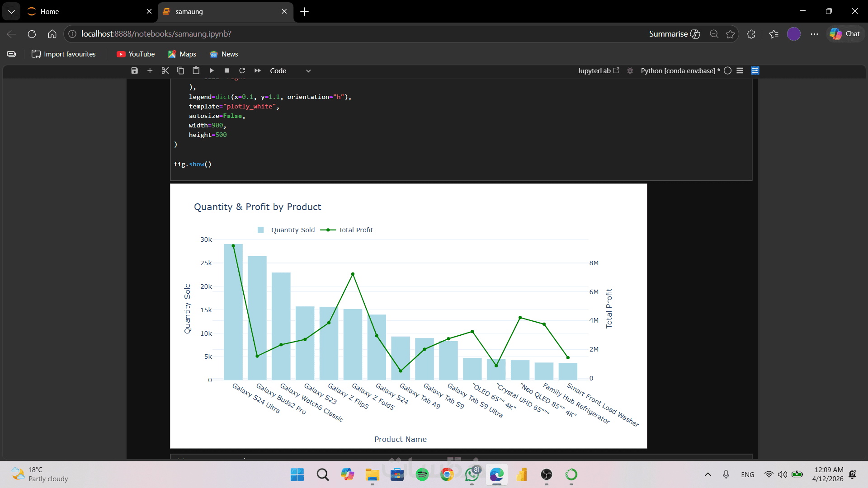Open the Code cell type dropdown
This screenshot has height=488, width=868.
290,71
